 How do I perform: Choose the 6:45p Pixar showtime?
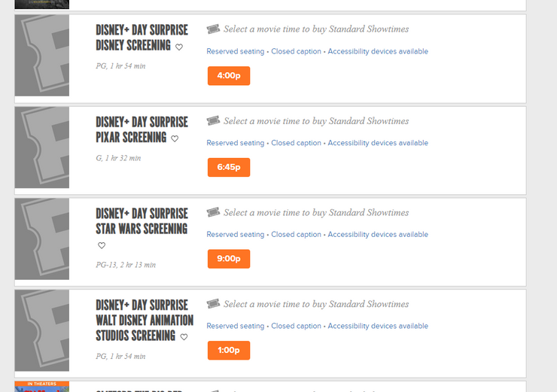[228, 167]
